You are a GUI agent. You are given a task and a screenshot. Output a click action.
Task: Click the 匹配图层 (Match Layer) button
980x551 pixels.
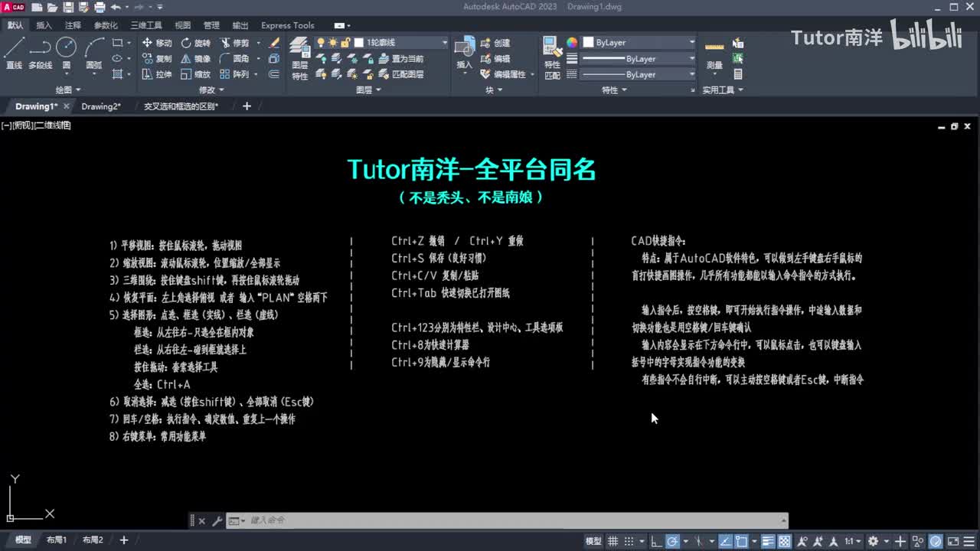[400, 74]
